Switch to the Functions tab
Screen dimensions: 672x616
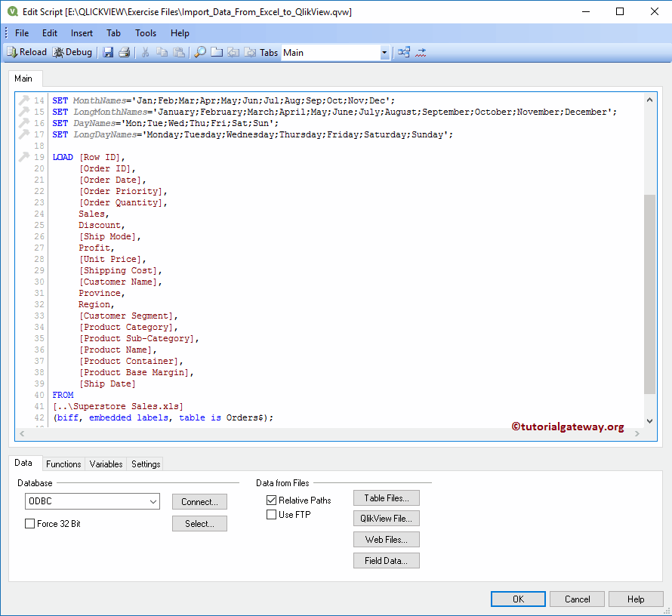click(63, 464)
